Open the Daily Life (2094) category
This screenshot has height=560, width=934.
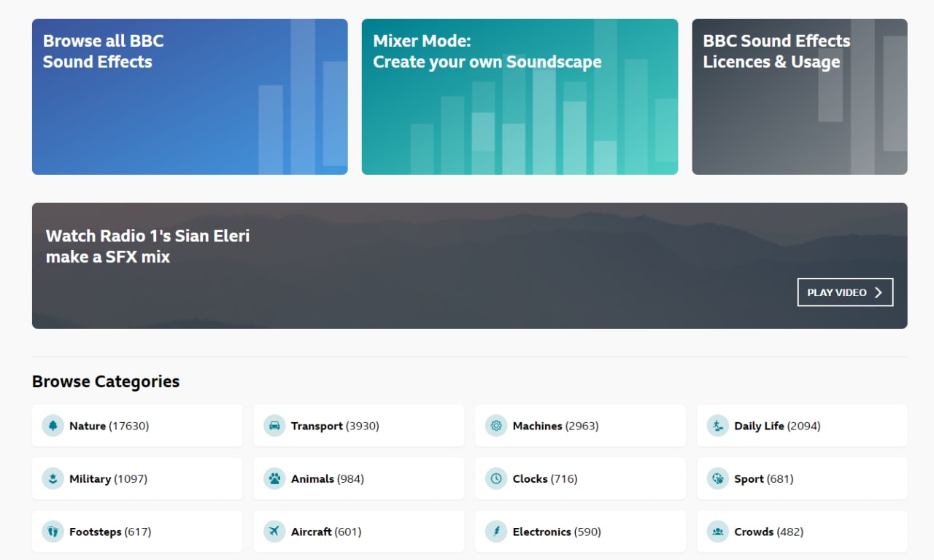pyautogui.click(x=803, y=426)
